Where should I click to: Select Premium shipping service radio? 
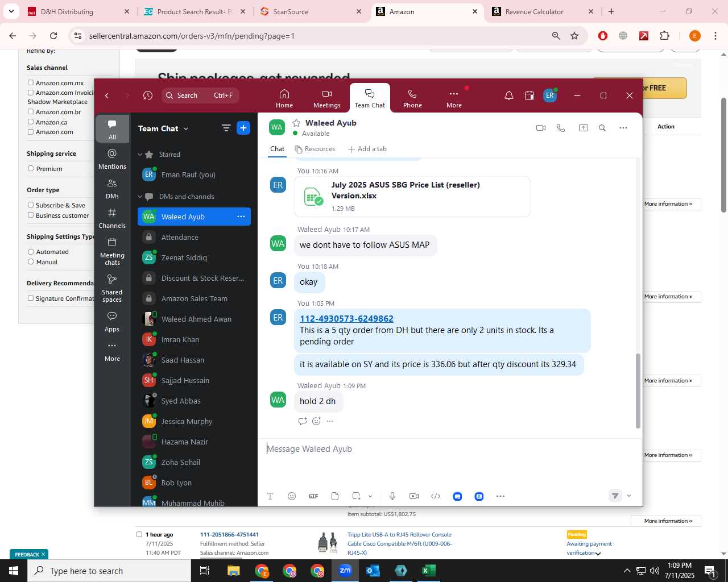pyautogui.click(x=31, y=168)
